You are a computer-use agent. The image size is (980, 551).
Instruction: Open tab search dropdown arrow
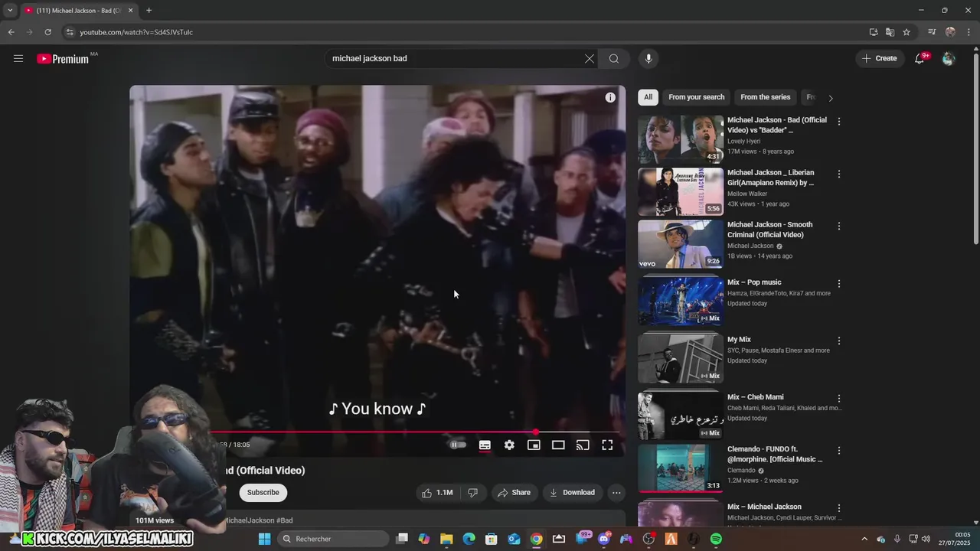tap(10, 11)
